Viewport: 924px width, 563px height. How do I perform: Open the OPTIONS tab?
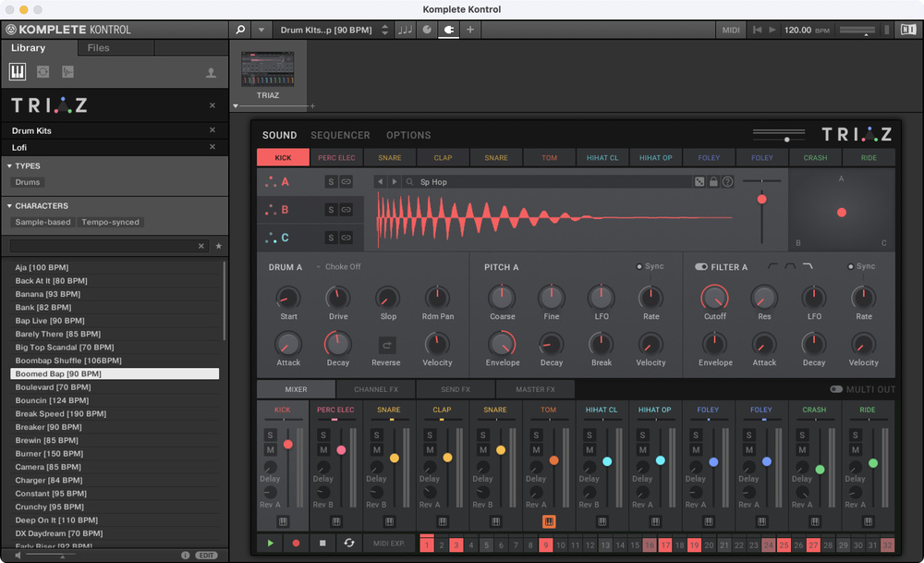click(408, 135)
